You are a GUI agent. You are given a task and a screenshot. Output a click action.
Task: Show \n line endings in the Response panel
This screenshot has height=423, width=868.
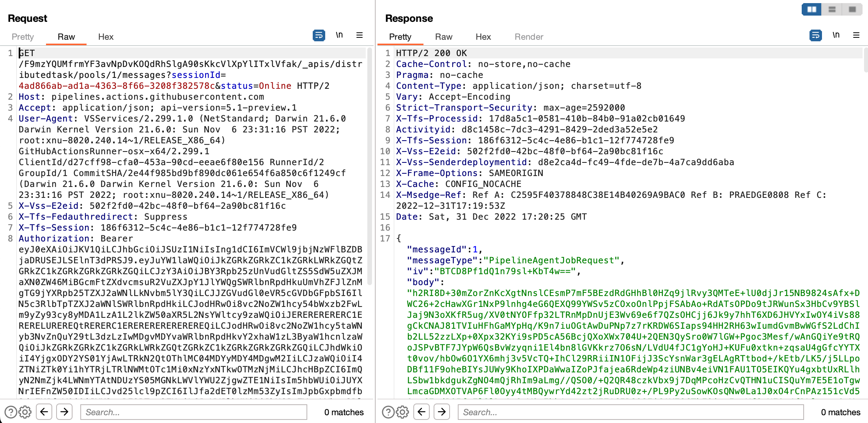coord(836,35)
